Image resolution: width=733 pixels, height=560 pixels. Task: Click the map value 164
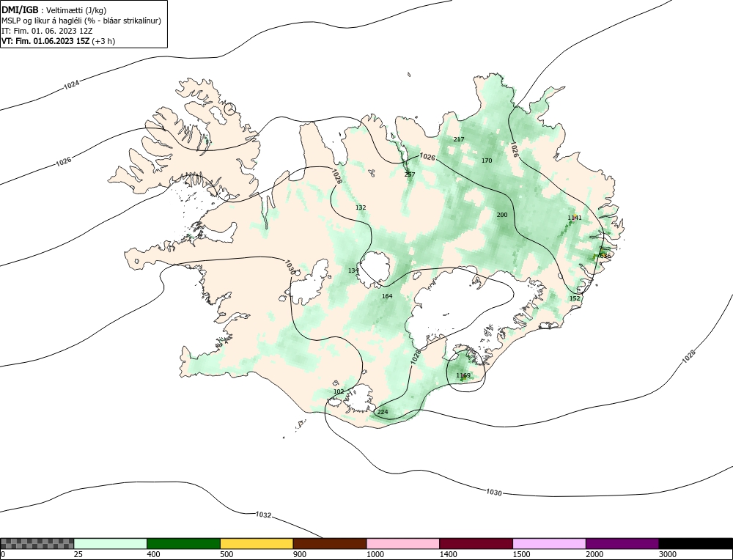387,296
